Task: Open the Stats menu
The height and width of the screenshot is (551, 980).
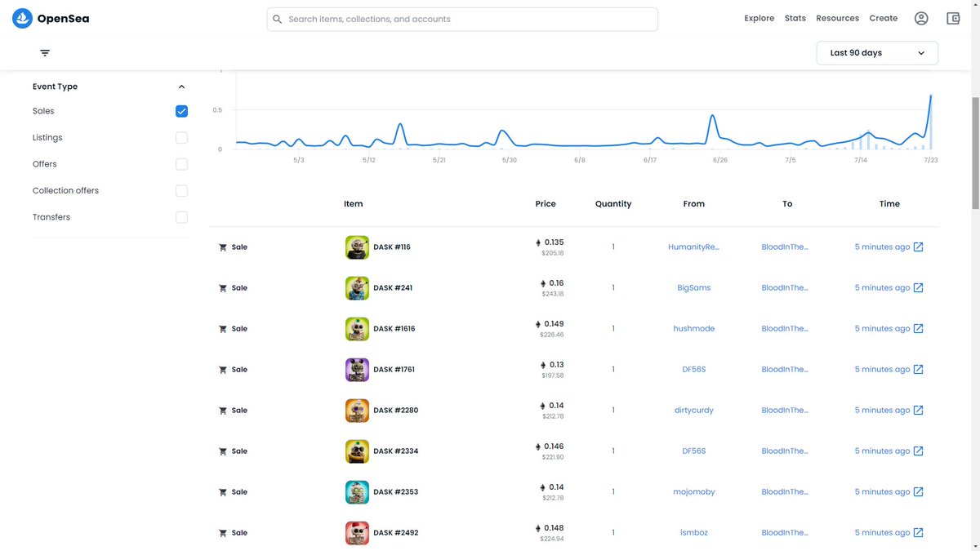Action: [x=795, y=18]
